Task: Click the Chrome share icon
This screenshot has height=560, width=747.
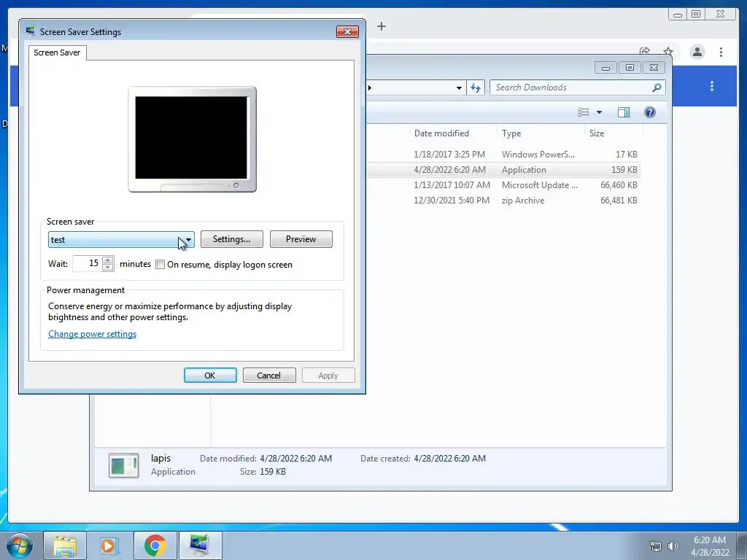Action: point(645,52)
